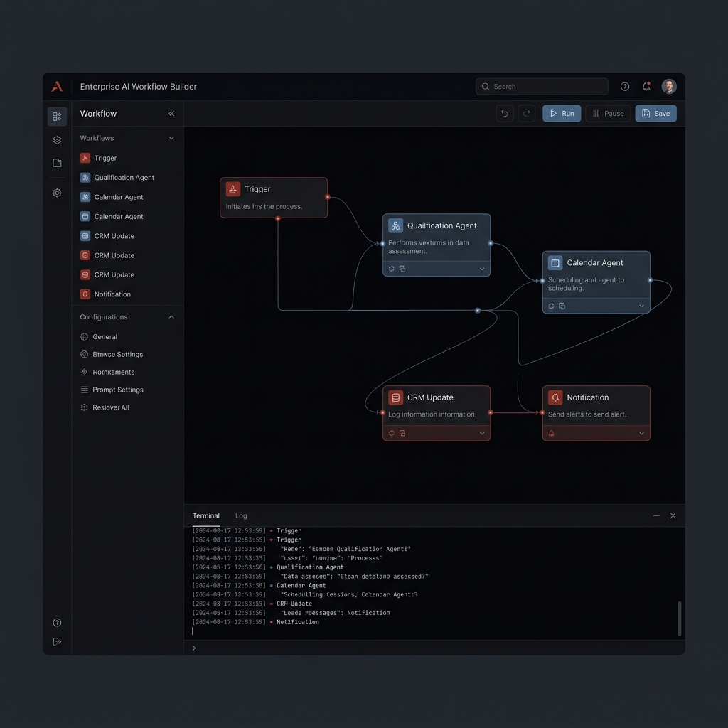Click inside the Search field
The image size is (728, 728).
[x=542, y=86]
